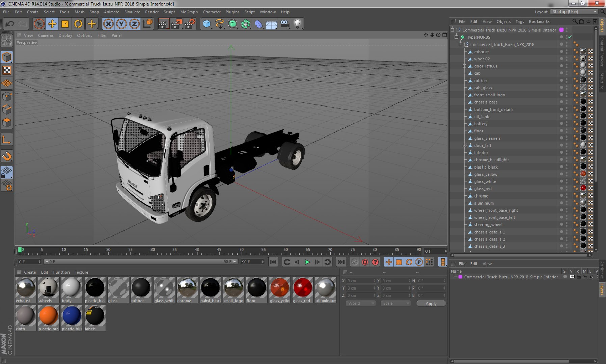Open the Render to Picture Viewer icon
This screenshot has height=364, width=606.
(176, 24)
